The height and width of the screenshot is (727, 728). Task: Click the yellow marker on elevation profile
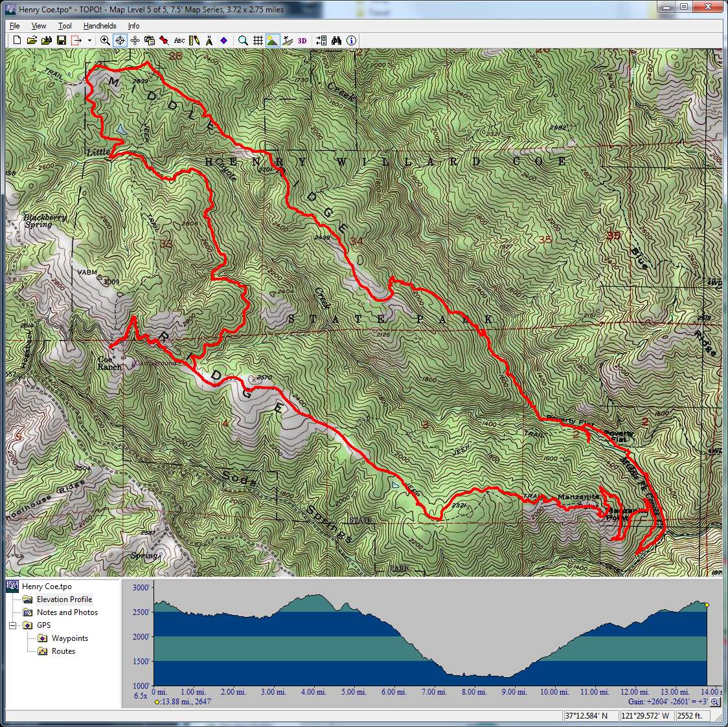pyautogui.click(x=707, y=605)
